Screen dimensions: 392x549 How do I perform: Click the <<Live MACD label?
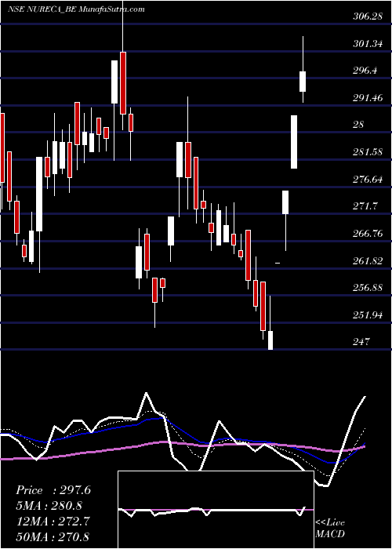coord(330,528)
